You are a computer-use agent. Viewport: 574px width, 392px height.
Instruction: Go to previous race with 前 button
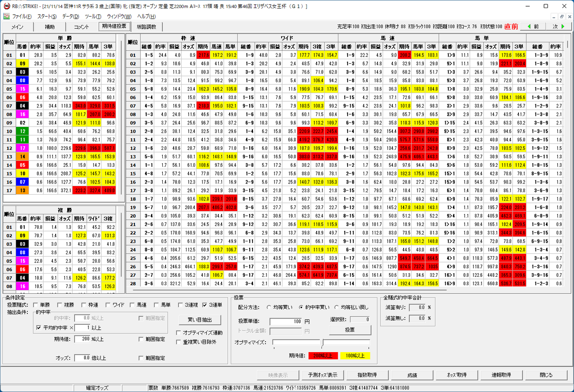[533, 26]
